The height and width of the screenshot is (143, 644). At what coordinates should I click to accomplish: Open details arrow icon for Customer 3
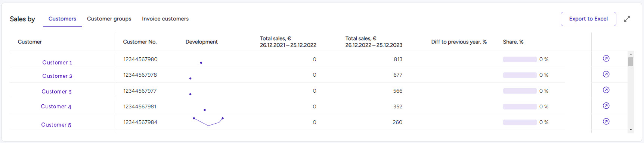[606, 90]
